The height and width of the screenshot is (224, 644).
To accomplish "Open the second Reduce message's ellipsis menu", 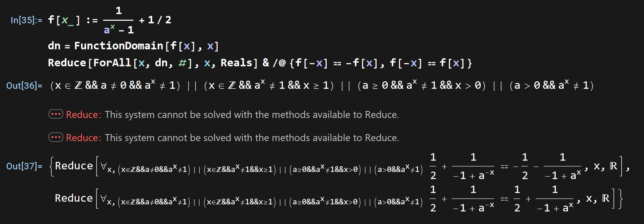I will [x=56, y=137].
